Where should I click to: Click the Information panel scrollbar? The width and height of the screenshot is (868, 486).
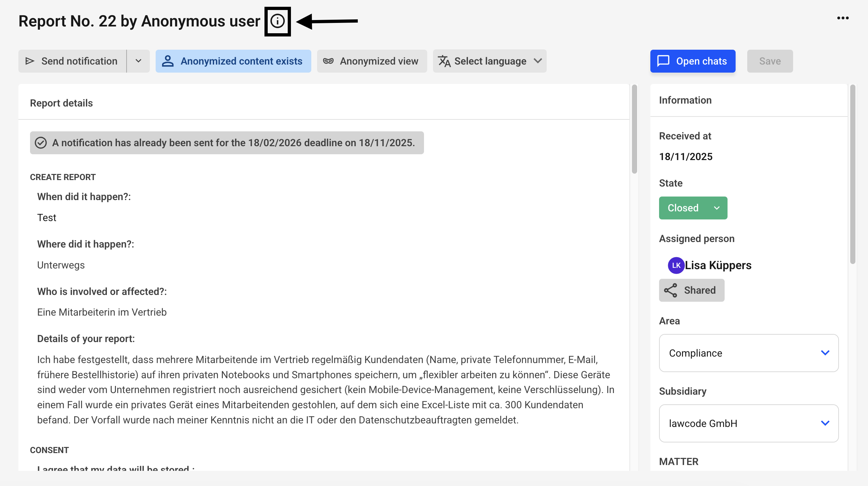click(x=852, y=174)
